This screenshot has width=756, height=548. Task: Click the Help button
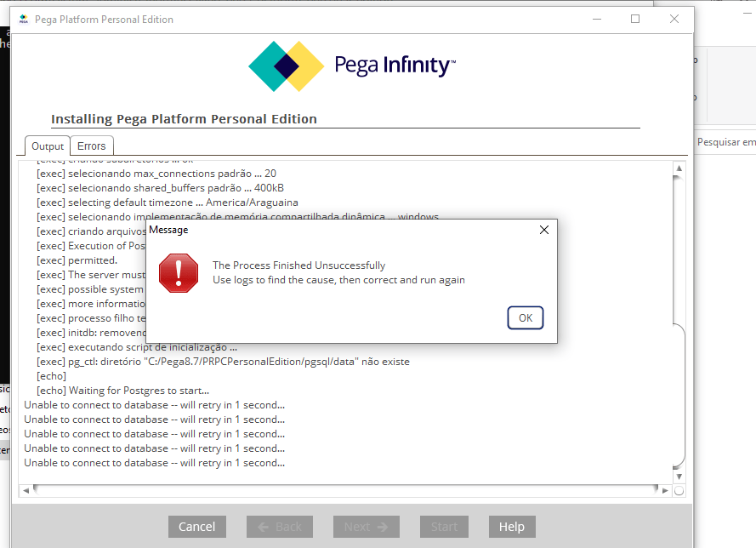(x=512, y=527)
